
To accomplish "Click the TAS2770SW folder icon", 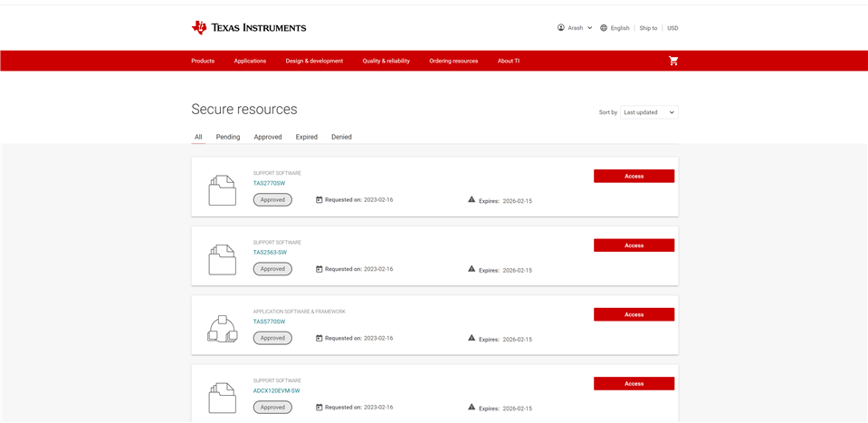I will [x=222, y=190].
